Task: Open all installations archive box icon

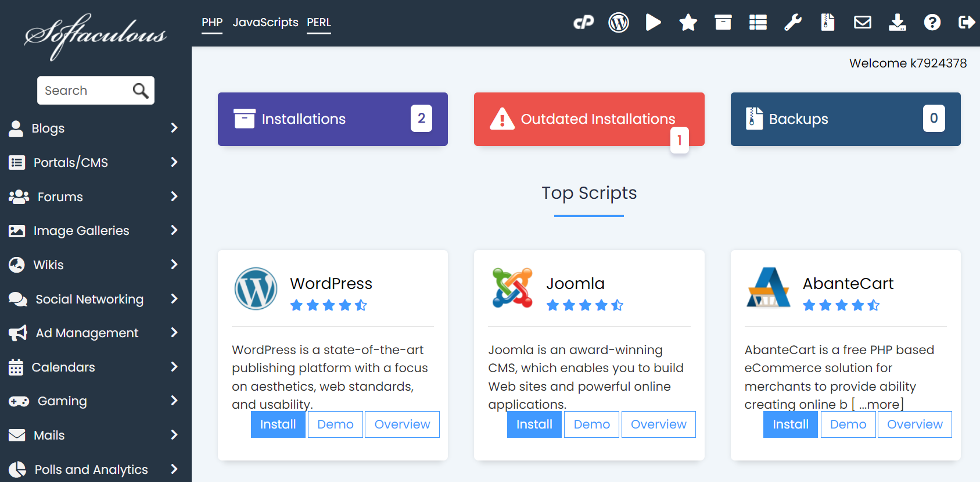Action: coord(723,23)
